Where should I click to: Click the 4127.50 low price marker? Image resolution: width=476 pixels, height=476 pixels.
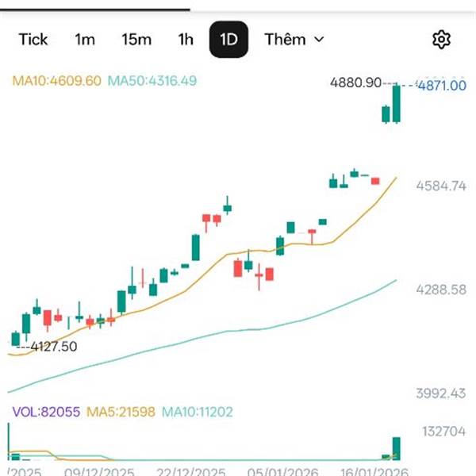click(x=52, y=346)
